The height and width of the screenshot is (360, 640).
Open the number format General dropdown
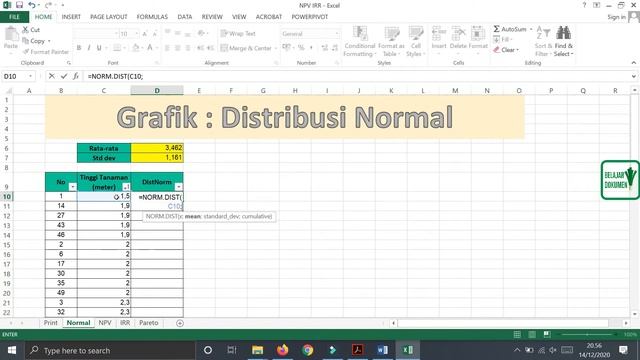click(337, 34)
